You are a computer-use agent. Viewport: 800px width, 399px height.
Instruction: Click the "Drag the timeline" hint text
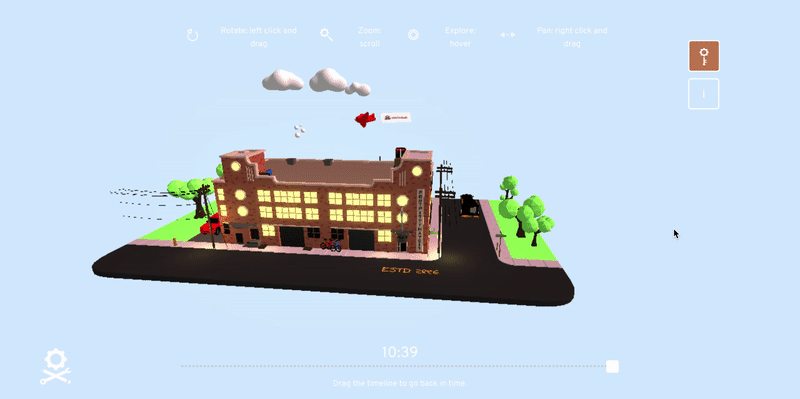coord(400,383)
